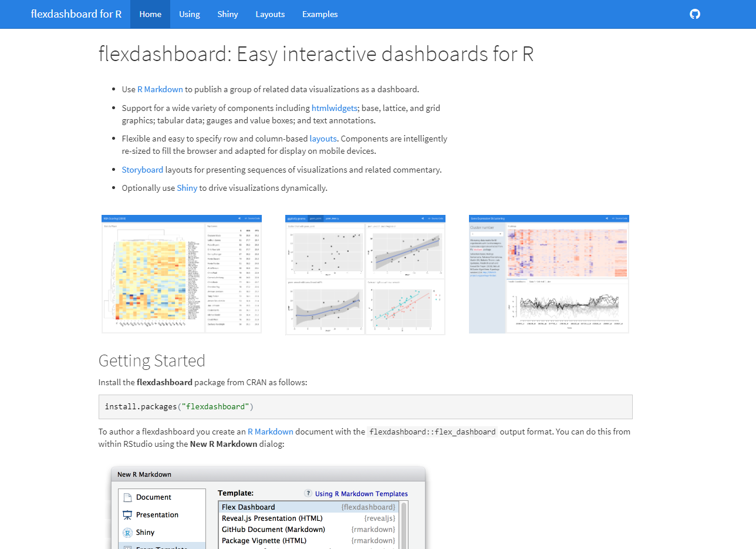Viewport: 756px width, 549px height.
Task: Open the ggplotly scatter plots thumbnail
Action: click(365, 274)
